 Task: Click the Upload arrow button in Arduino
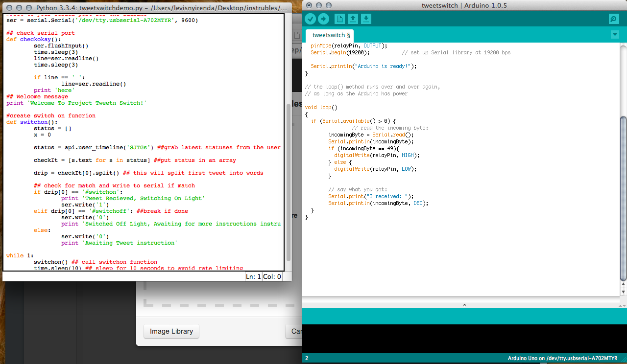pos(324,19)
